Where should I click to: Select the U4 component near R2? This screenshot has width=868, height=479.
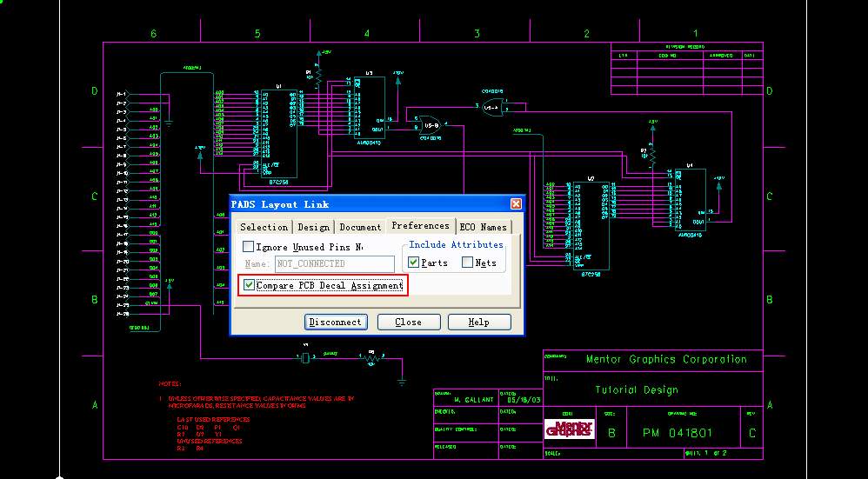point(691,200)
